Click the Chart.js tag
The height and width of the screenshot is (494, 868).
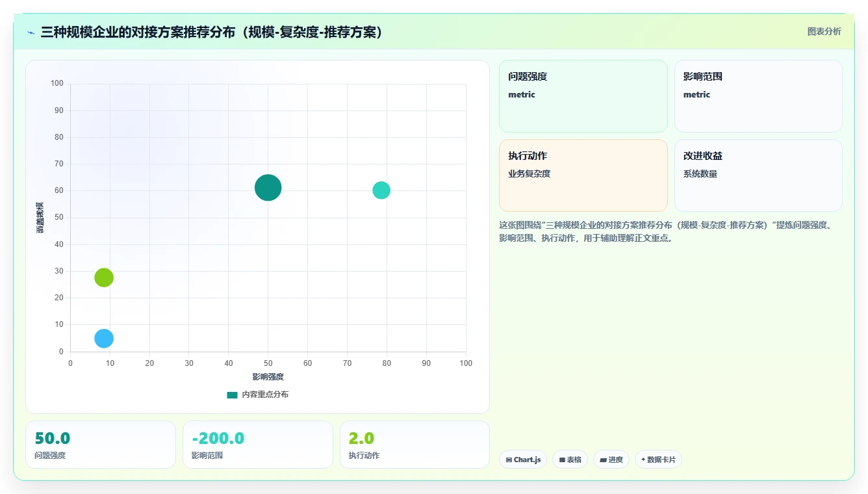click(523, 460)
